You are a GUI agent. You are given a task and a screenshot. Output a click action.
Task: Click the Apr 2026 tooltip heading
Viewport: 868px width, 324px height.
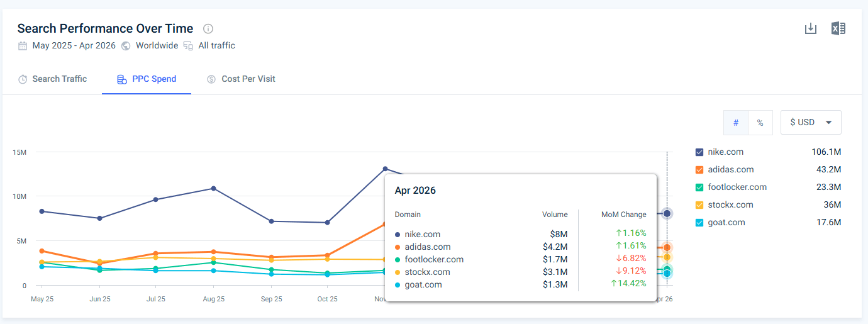pos(415,190)
